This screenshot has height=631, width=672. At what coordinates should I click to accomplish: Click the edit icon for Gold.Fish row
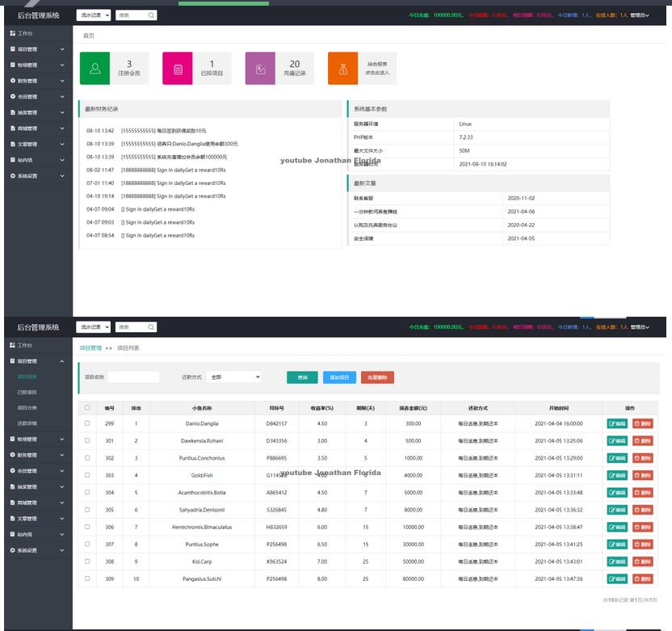click(617, 475)
